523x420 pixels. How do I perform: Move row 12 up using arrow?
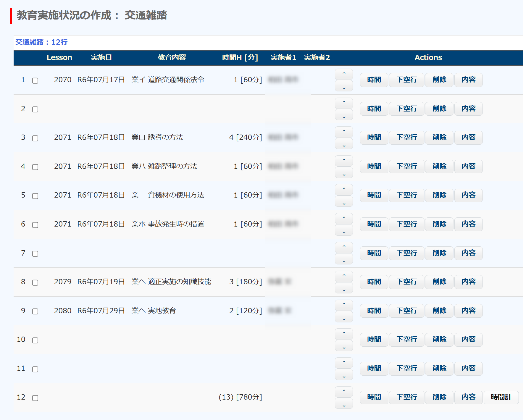point(344,392)
